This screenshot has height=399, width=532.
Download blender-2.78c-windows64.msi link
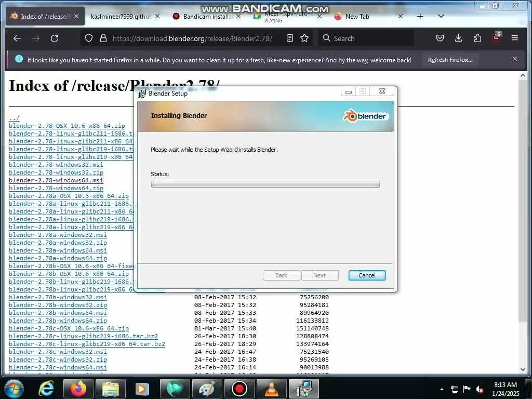[x=58, y=367]
